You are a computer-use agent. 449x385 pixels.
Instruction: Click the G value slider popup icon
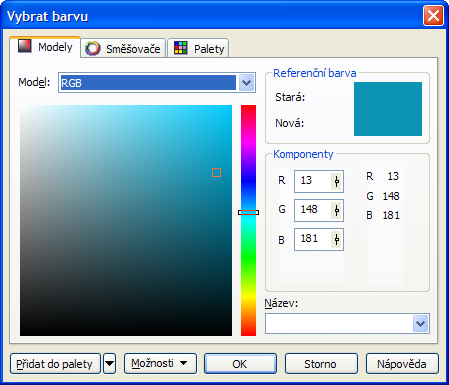tap(336, 211)
